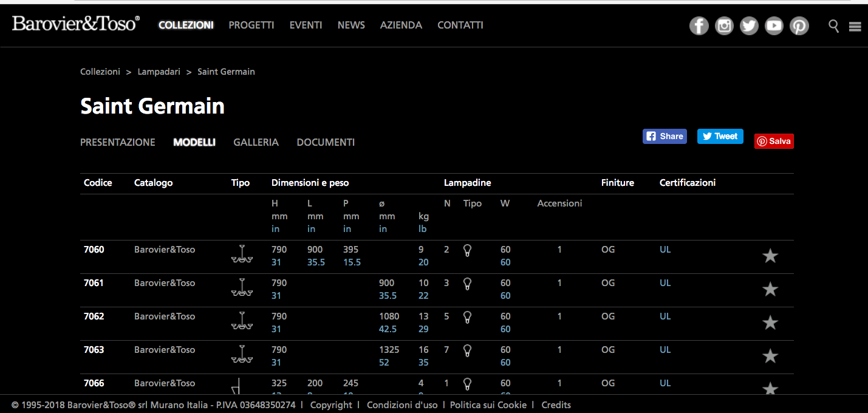
Task: Click the chandelier type icon for model 7062
Action: (x=241, y=321)
